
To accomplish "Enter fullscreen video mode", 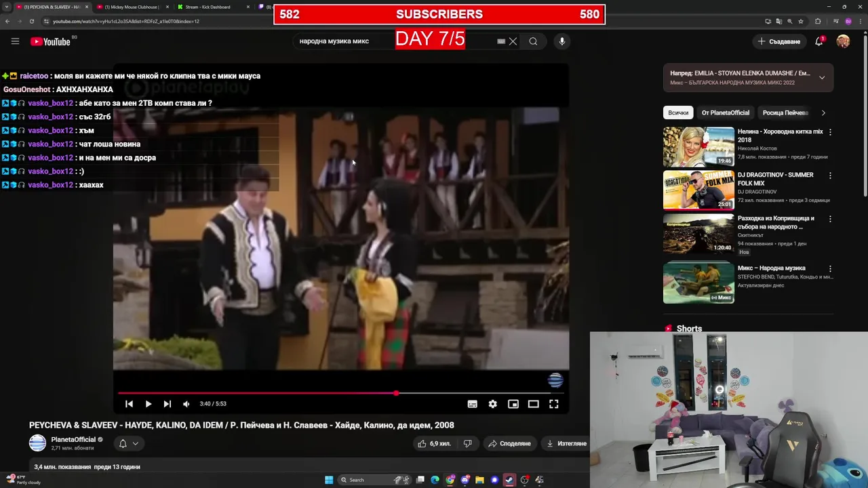I will 553,404.
